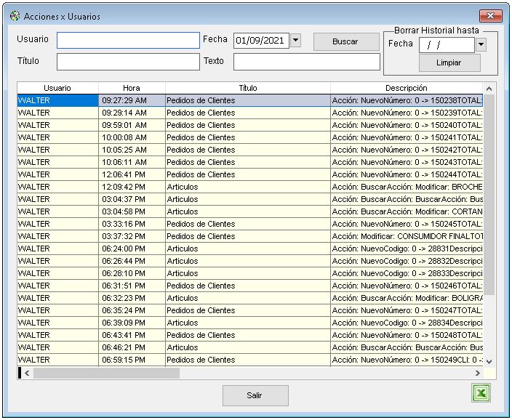Click the horizontal scrollbar right arrow
Viewport: 512px width, 420px height.
tap(478, 373)
